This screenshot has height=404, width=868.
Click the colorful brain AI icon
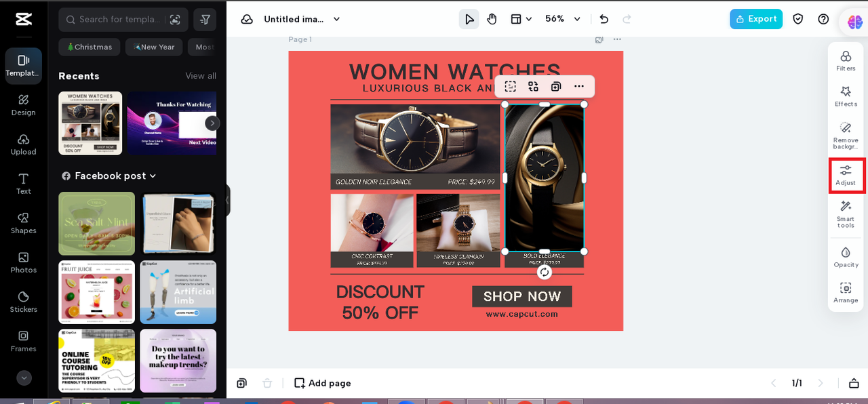[x=854, y=22]
